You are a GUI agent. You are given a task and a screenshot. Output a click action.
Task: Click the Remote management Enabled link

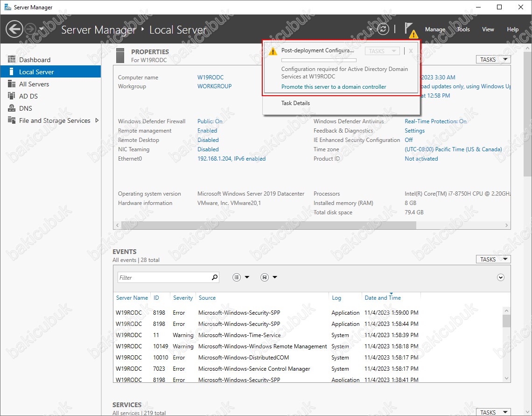point(207,130)
